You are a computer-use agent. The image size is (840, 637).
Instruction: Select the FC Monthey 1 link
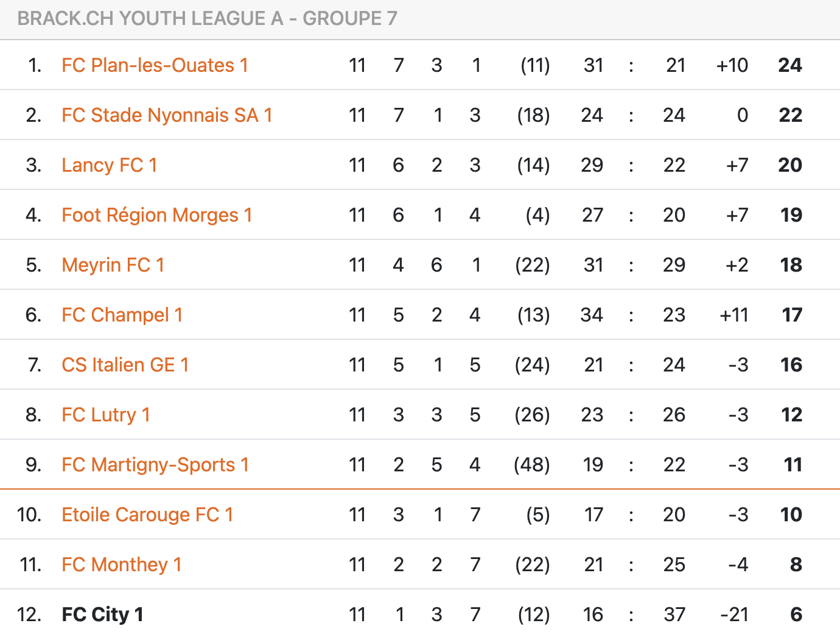(x=121, y=565)
